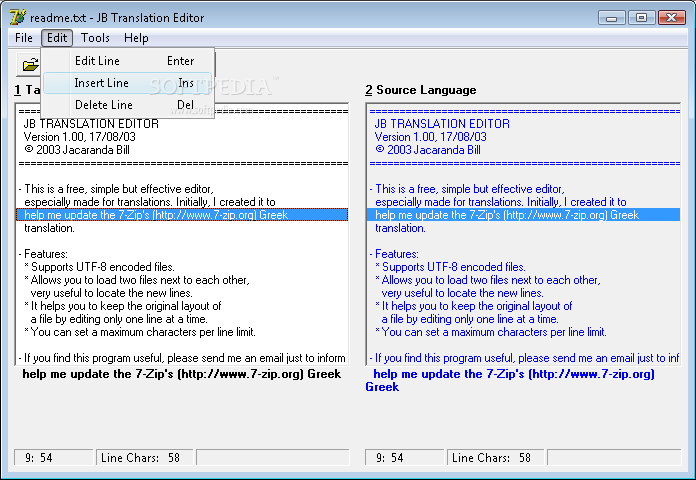Select 'translation.' line in source pane
The image size is (696, 480).
coord(400,228)
